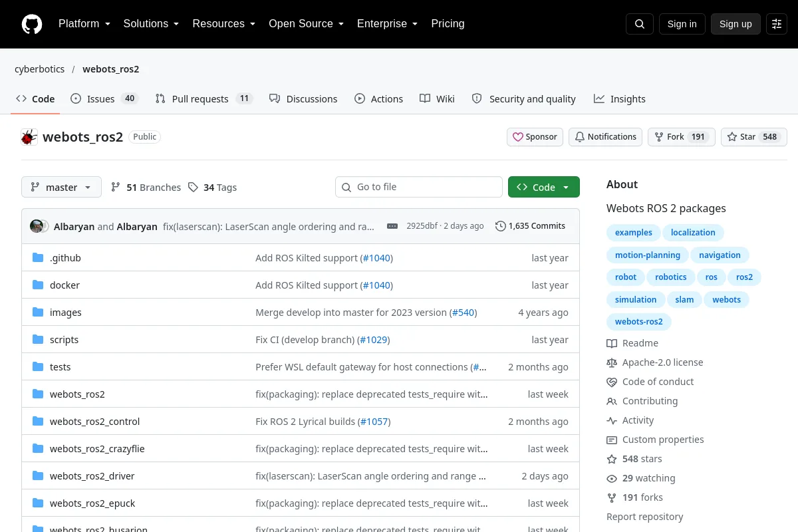Switch to the Issues tab
The image size is (798, 532).
point(104,99)
